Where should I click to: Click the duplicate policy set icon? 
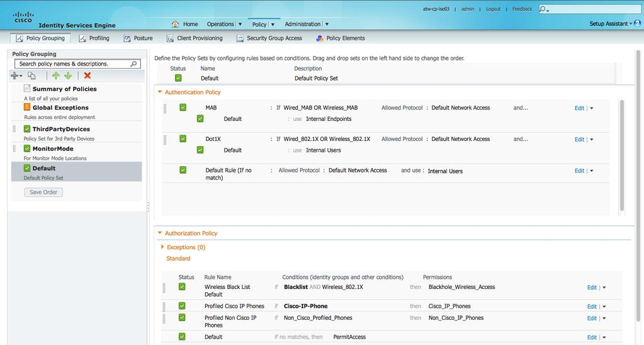(x=31, y=76)
